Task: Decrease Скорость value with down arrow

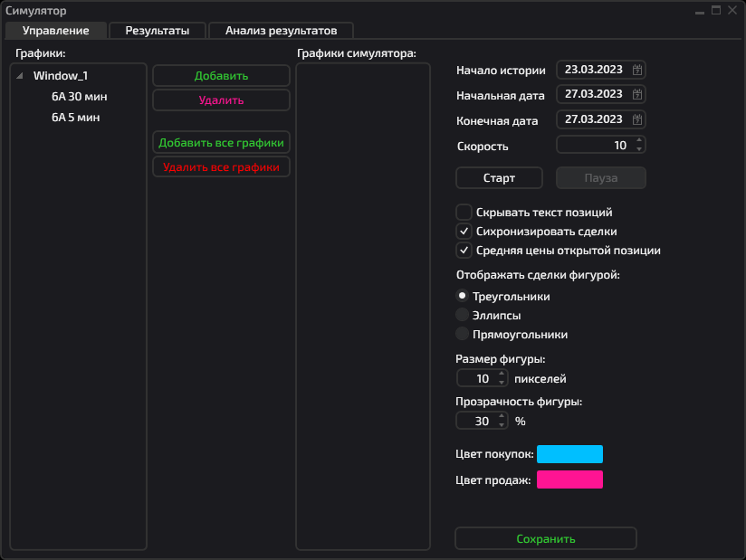Action: [x=639, y=148]
